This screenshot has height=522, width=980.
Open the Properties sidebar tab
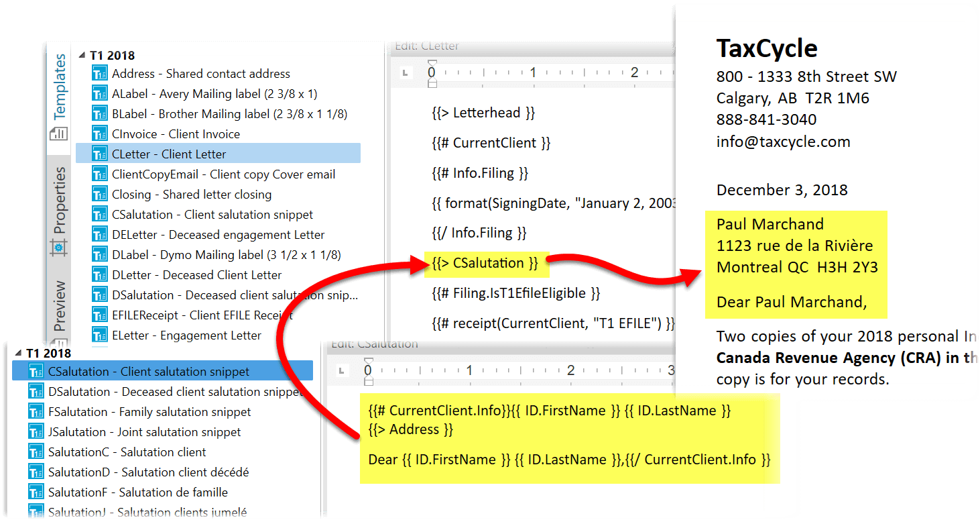coord(60,201)
